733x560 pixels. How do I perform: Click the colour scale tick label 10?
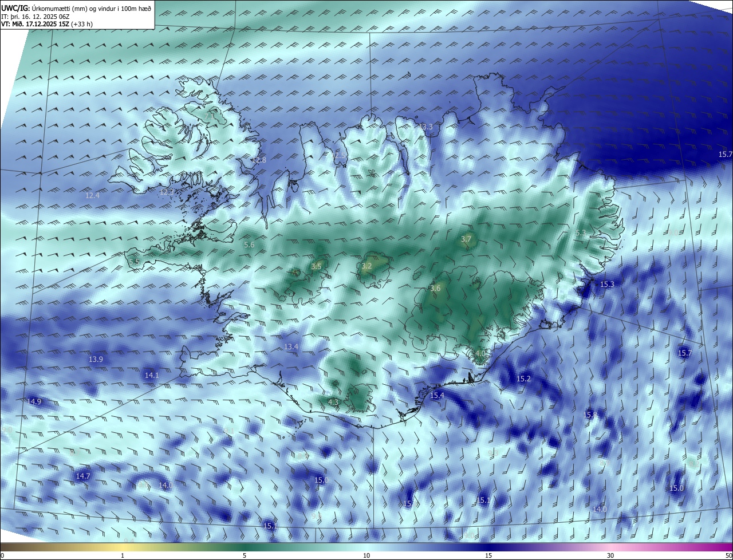pyautogui.click(x=366, y=555)
